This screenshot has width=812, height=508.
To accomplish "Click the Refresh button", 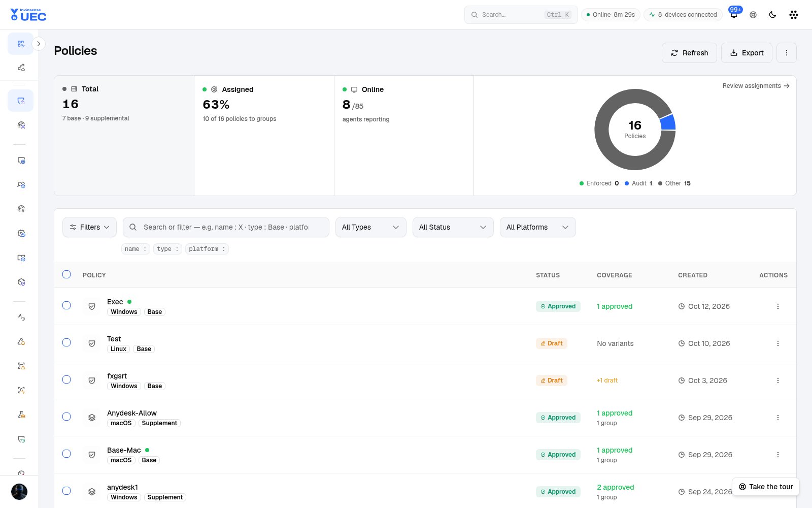I will [689, 53].
